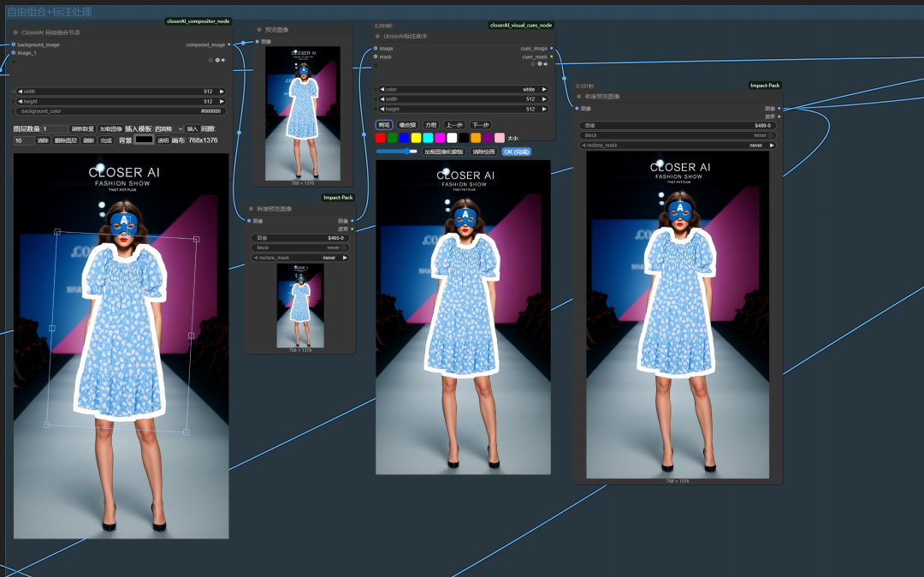Increase width in the 标注助手 node
924x577 pixels.
pos(544,99)
